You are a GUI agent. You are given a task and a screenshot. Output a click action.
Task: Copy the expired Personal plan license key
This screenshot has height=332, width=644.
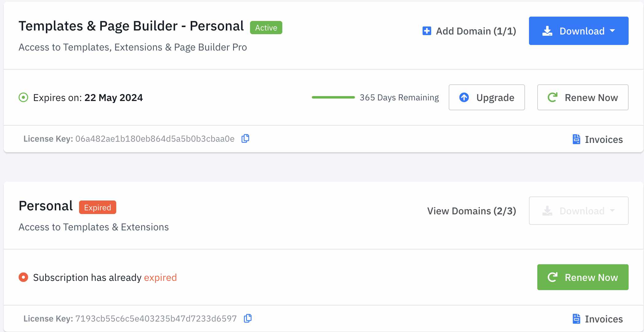[x=248, y=318]
